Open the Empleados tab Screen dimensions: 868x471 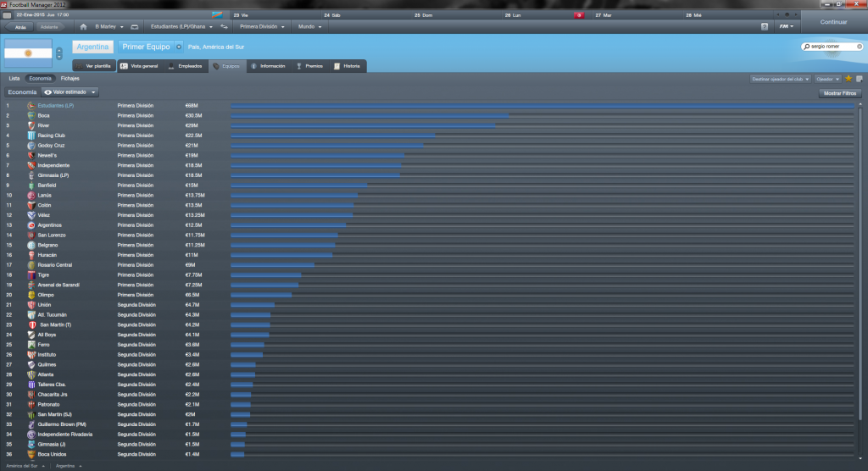[186, 66]
